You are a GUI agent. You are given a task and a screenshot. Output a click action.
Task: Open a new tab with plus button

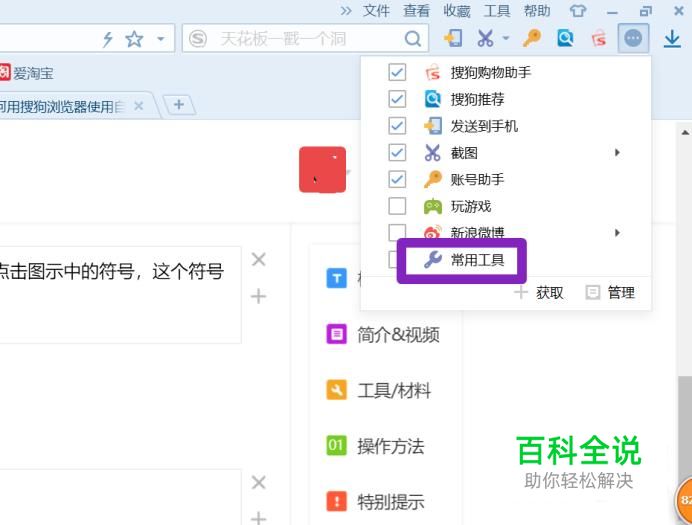179,105
